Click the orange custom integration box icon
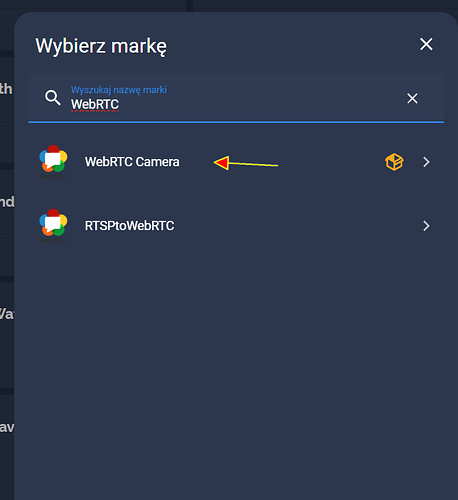 pos(394,162)
